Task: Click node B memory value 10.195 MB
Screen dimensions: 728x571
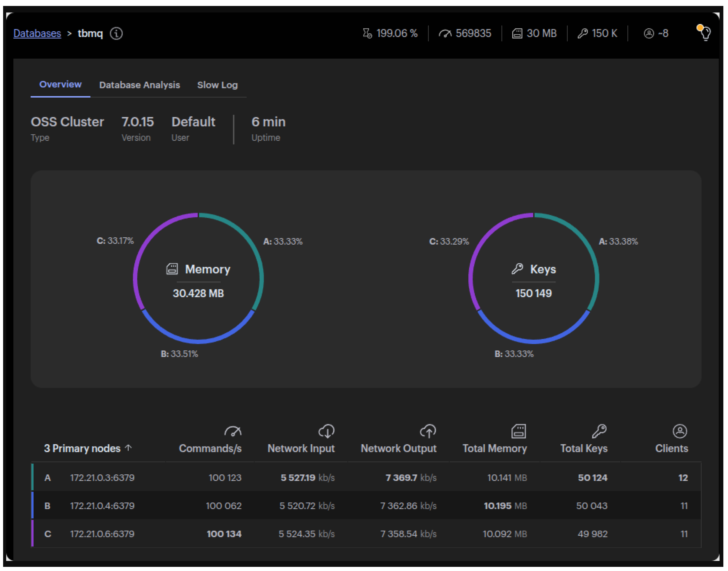Action: point(505,506)
